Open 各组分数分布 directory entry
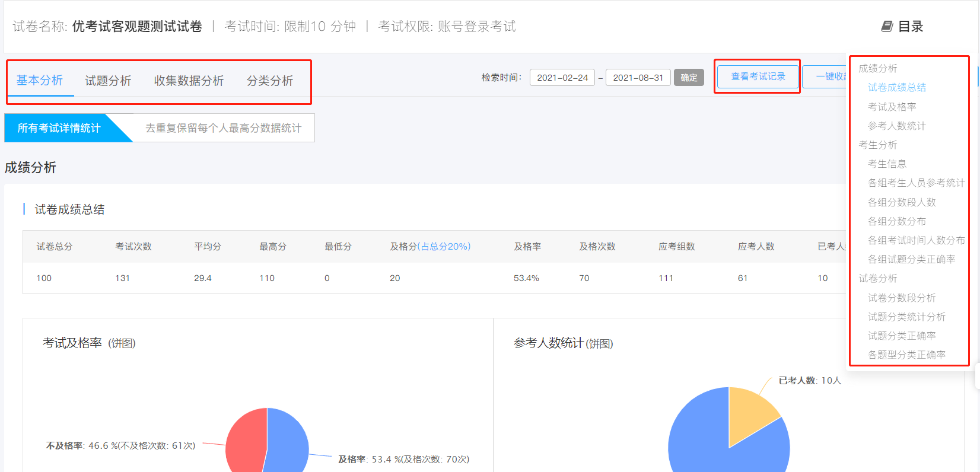Image resolution: width=980 pixels, height=472 pixels. [x=897, y=221]
